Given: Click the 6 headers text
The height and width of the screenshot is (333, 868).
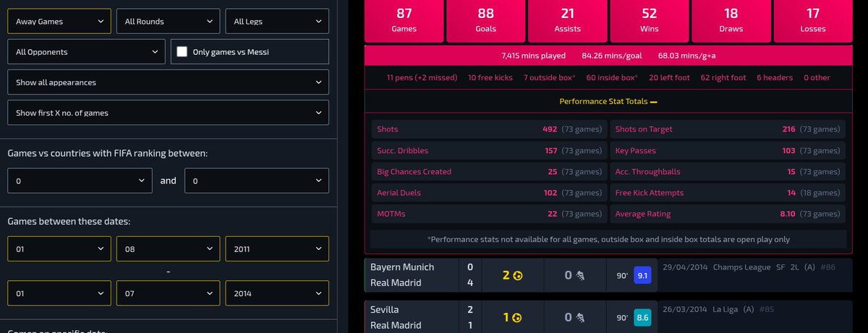Looking at the screenshot, I should click(x=775, y=77).
